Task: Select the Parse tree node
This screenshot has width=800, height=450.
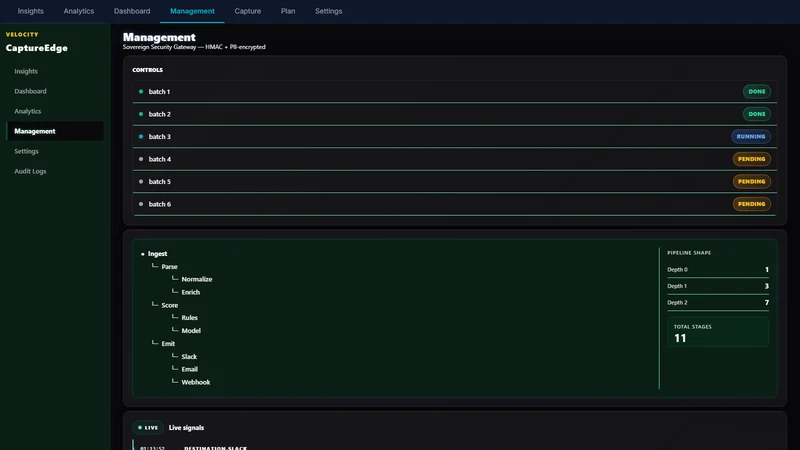Action: (169, 267)
